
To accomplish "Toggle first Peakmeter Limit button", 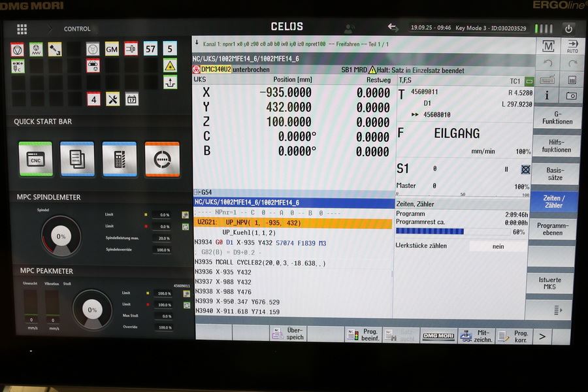I will [x=187, y=294].
